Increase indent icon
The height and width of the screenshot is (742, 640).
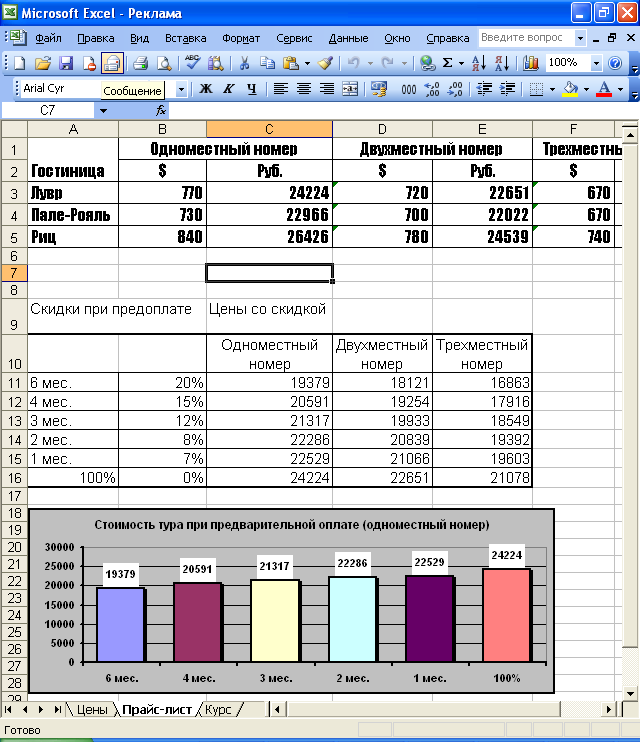(x=507, y=88)
